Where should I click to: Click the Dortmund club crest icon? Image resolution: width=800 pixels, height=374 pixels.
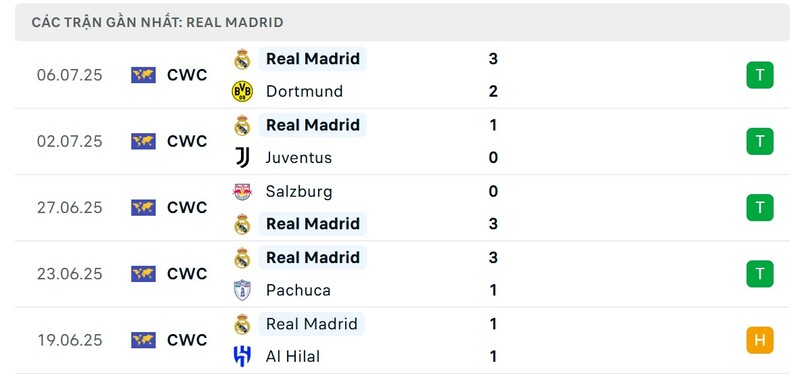[242, 91]
